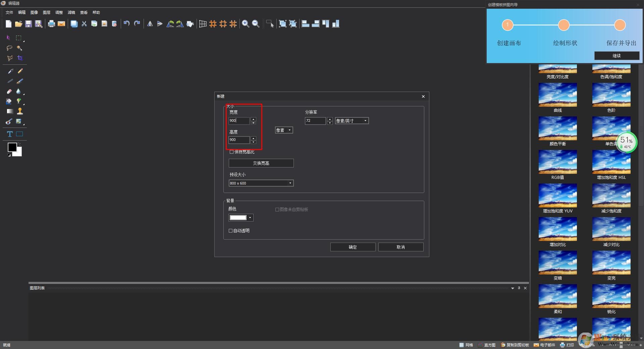Click the 确定 button
The width and height of the screenshot is (644, 349).
(x=353, y=247)
